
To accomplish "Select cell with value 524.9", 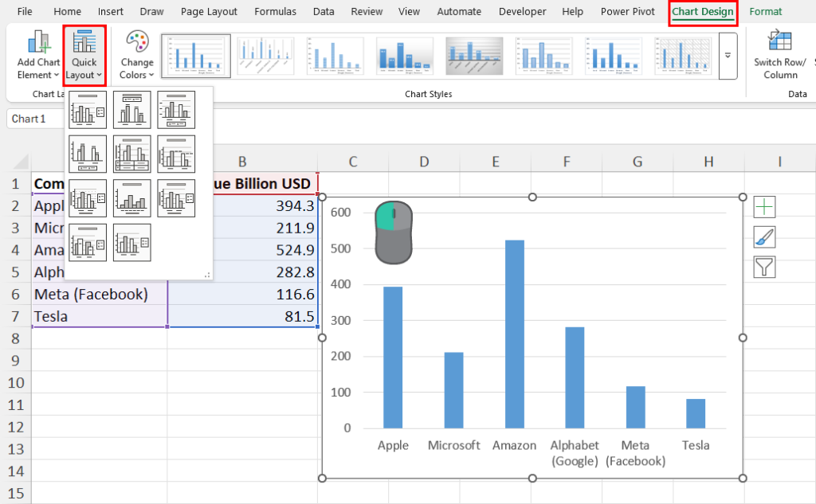I will tap(242, 250).
